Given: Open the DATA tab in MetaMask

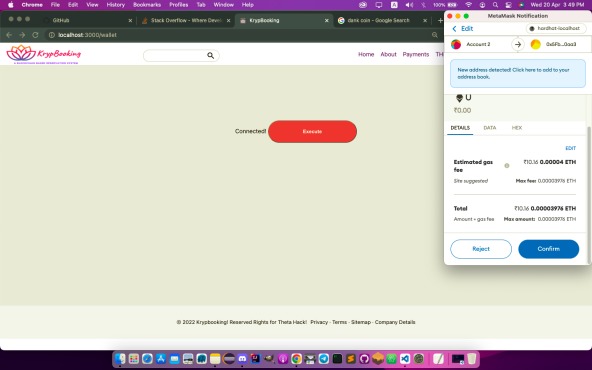Looking at the screenshot, I should 490,128.
